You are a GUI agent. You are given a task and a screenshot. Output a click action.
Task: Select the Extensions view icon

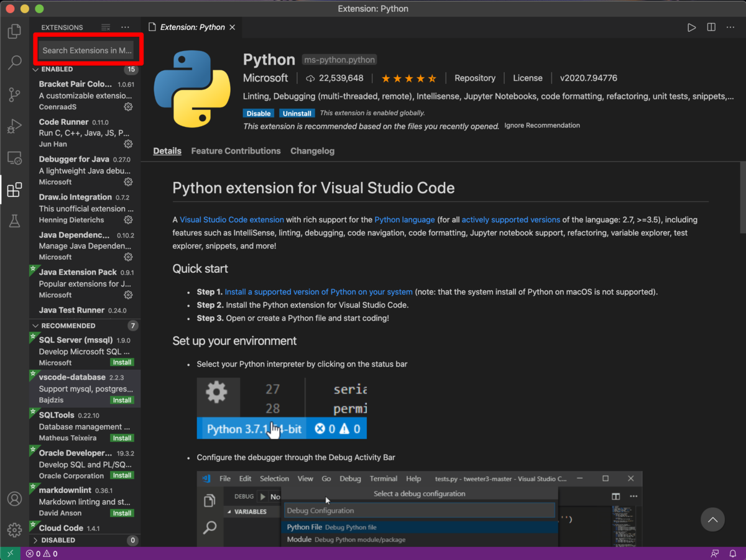point(14,190)
